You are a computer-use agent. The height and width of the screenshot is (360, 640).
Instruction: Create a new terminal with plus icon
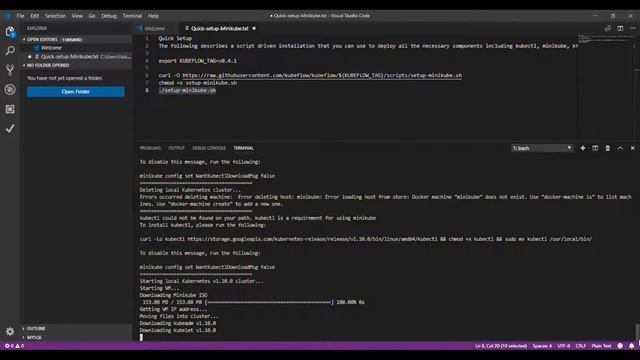click(x=583, y=148)
